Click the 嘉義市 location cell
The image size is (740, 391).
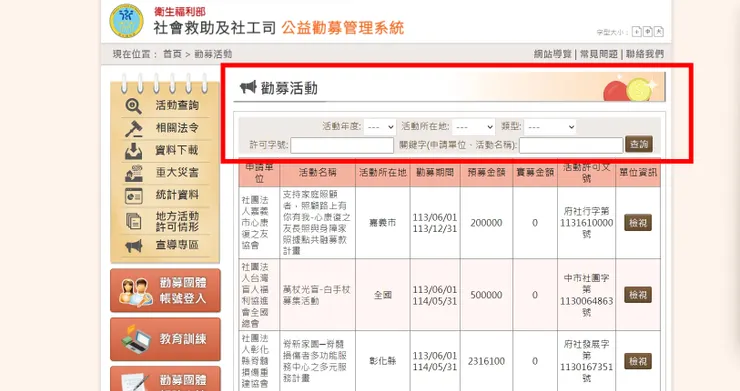(x=383, y=222)
